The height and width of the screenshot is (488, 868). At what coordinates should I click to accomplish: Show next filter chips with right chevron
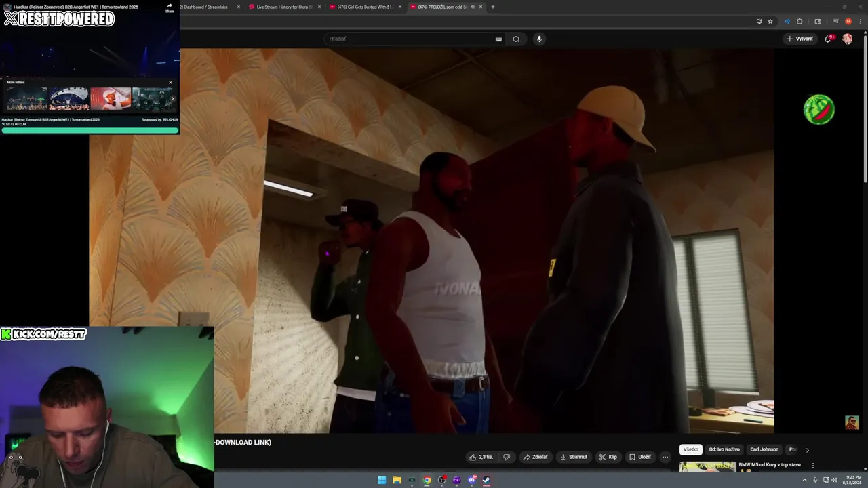pyautogui.click(x=807, y=449)
